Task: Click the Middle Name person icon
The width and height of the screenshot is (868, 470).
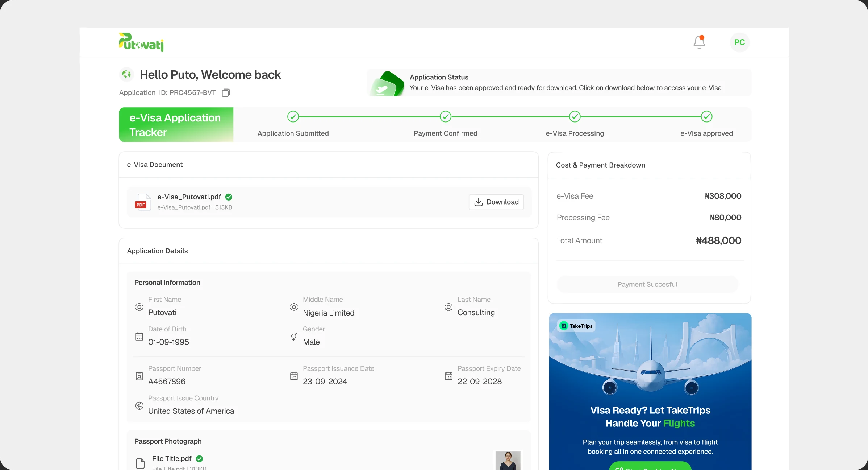Action: [x=294, y=307]
